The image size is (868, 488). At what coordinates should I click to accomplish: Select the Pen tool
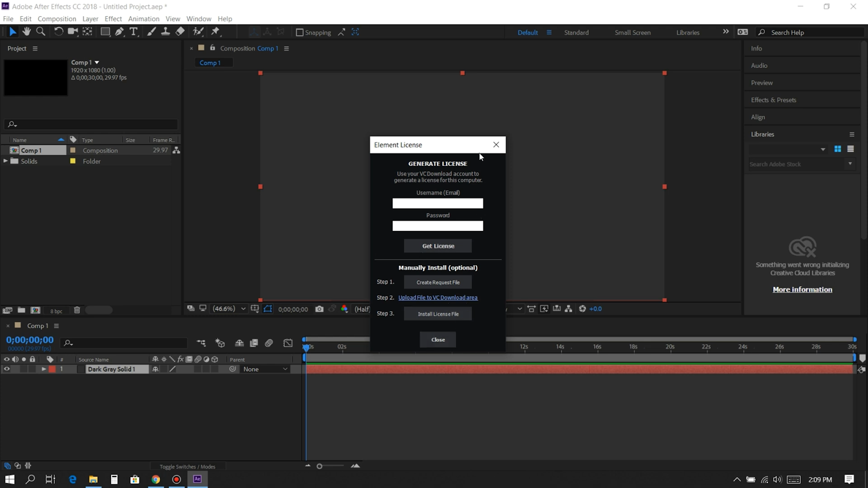coord(119,32)
